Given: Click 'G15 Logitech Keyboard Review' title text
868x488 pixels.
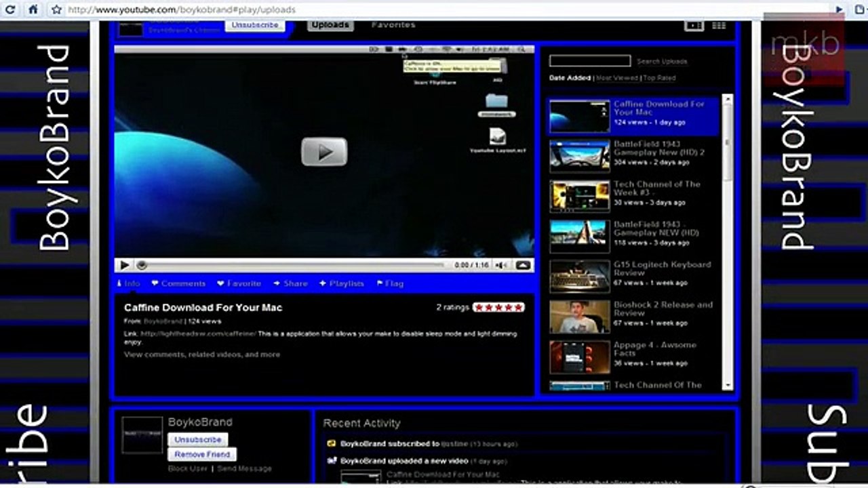Looking at the screenshot, I should 663,268.
